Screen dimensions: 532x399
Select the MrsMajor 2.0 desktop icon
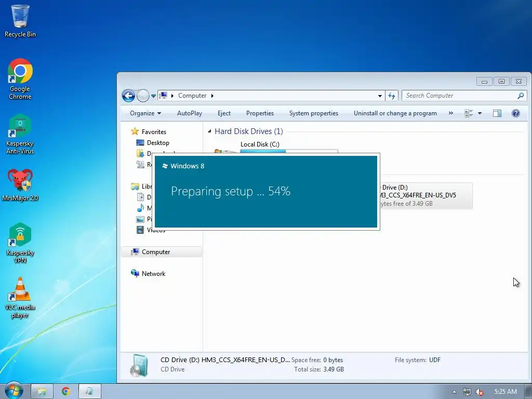(x=20, y=185)
